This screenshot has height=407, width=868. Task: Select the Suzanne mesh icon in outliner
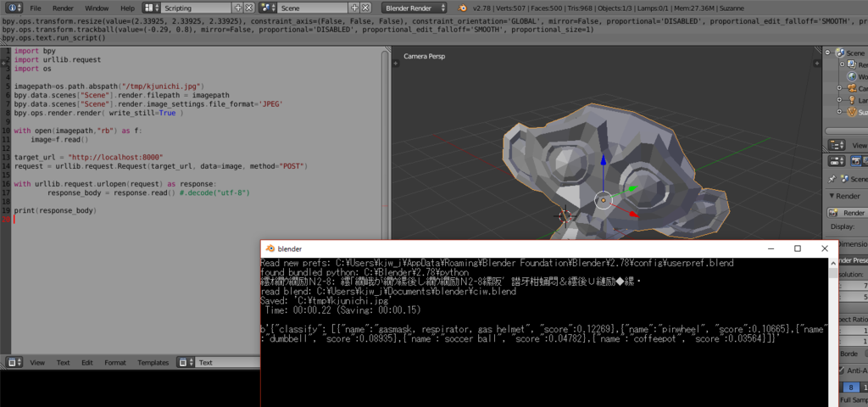pos(852,112)
